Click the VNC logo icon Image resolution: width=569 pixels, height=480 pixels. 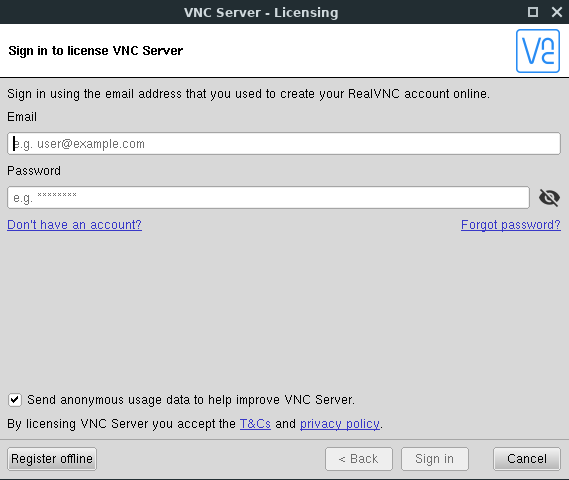pos(538,51)
